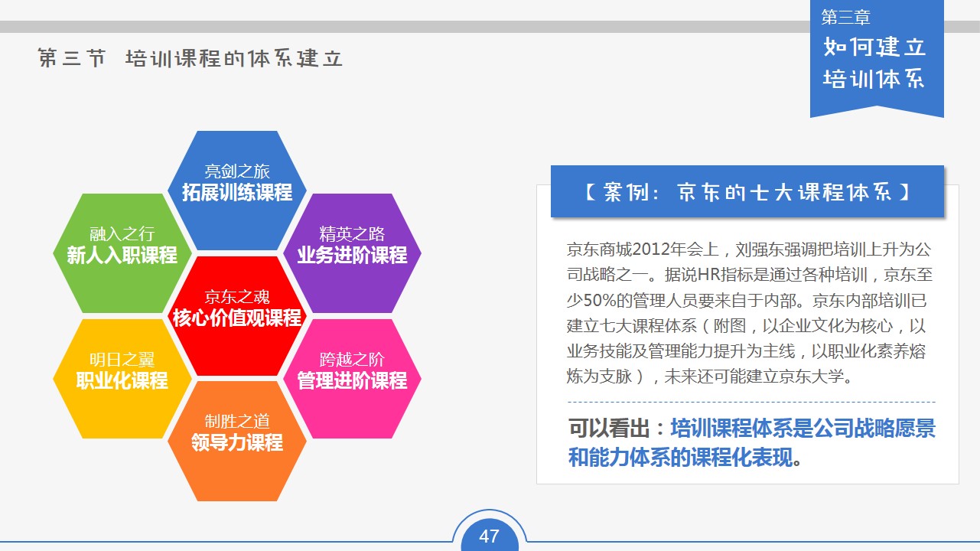
Task: Click the purple 业务进阶课程 hexagon
Action: tap(352, 253)
